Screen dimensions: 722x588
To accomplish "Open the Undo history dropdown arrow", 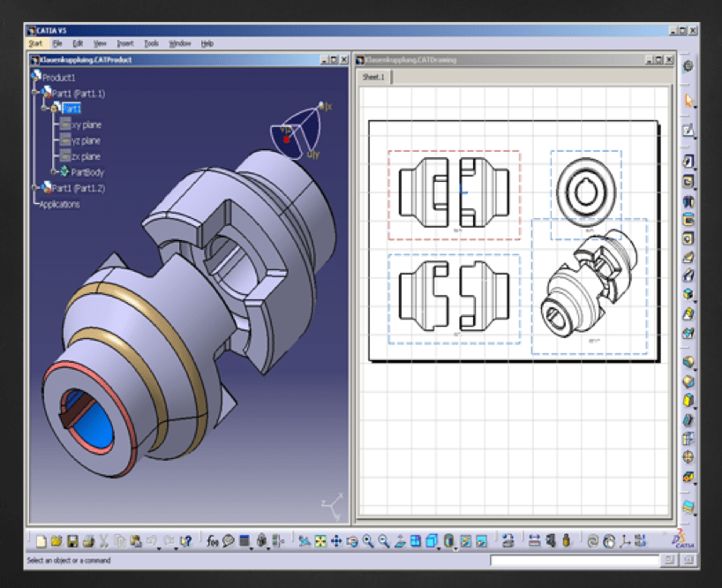I will [x=159, y=548].
